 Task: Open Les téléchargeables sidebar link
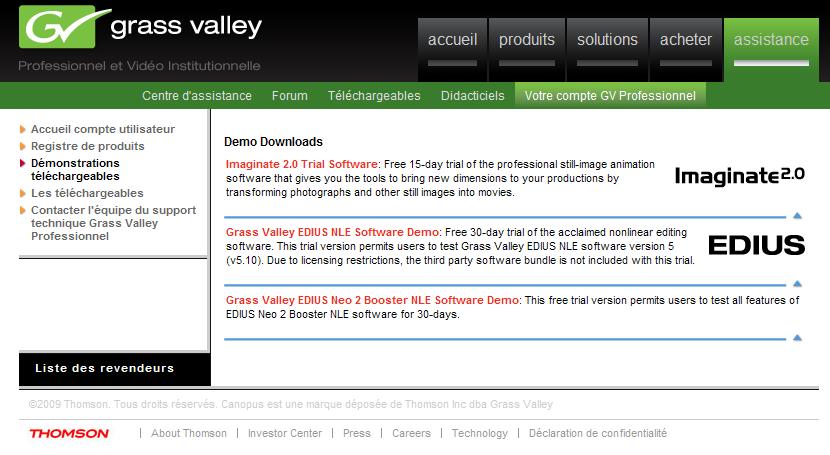pos(87,193)
